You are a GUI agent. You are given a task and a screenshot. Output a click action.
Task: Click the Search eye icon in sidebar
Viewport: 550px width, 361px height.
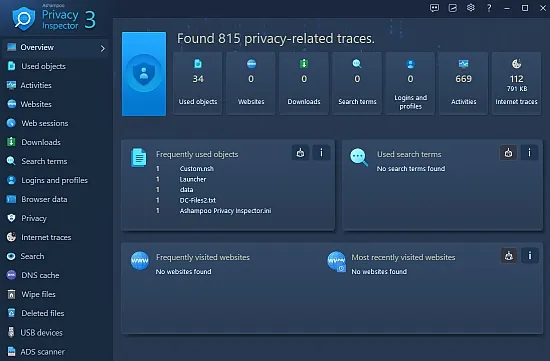pos(11,256)
